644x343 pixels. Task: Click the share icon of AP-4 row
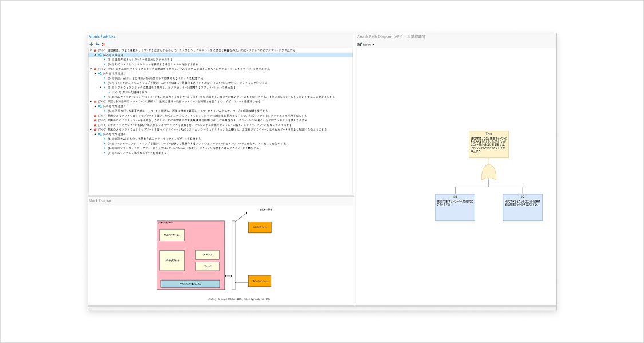pos(100,134)
